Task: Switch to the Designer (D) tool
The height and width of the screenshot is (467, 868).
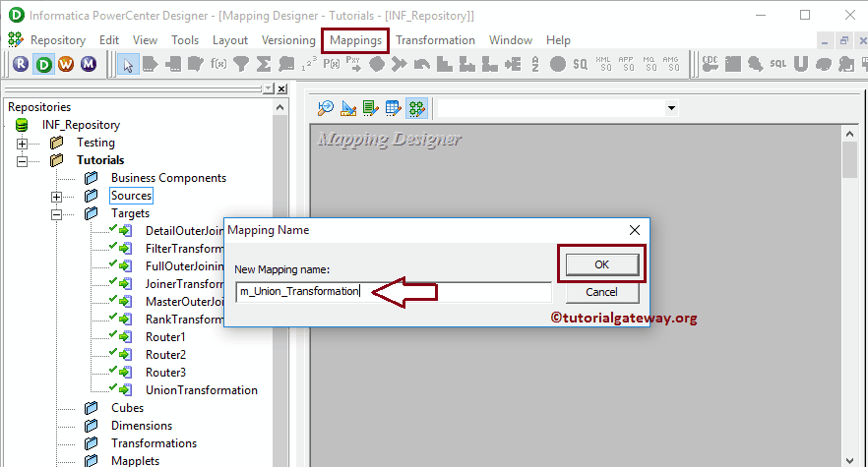Action: click(43, 64)
